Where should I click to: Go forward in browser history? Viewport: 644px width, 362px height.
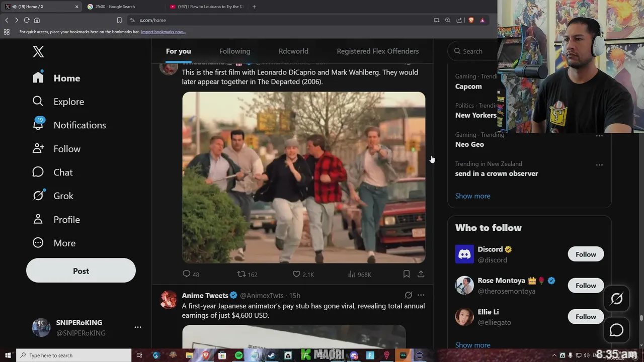17,20
